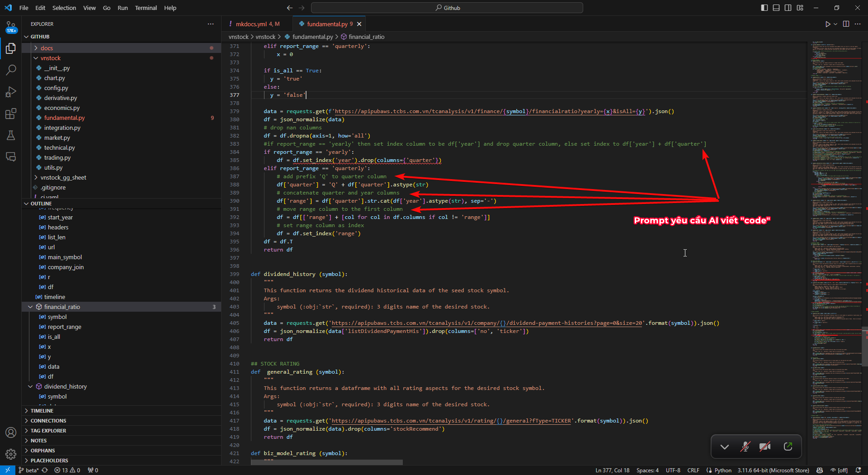Open the Accounts menu icon
868x475 pixels.
tap(11, 432)
